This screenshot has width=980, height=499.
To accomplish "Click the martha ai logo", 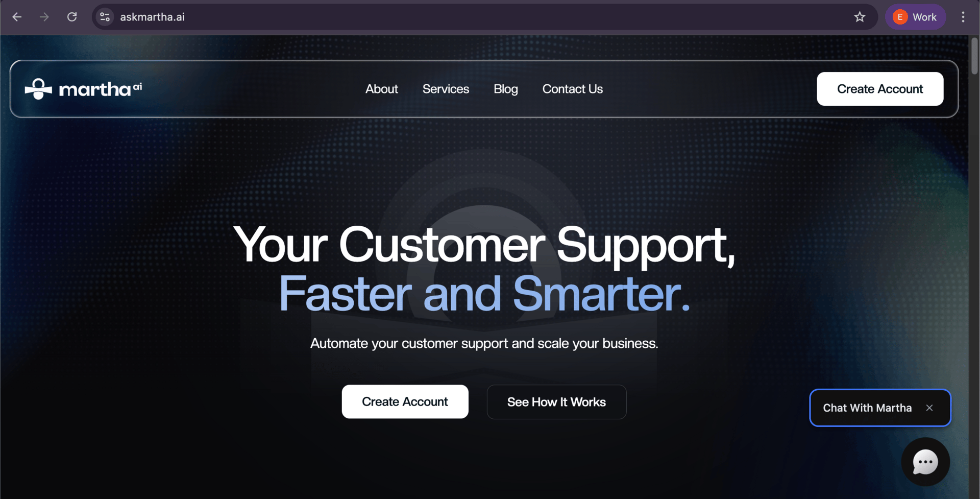I will click(x=83, y=89).
